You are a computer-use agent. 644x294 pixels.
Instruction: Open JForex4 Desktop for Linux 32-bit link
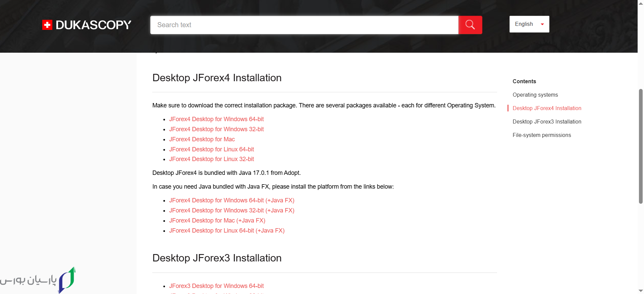click(x=212, y=159)
